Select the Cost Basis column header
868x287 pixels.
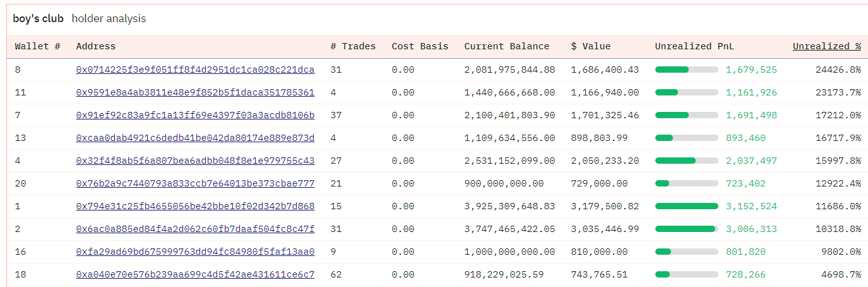[420, 46]
